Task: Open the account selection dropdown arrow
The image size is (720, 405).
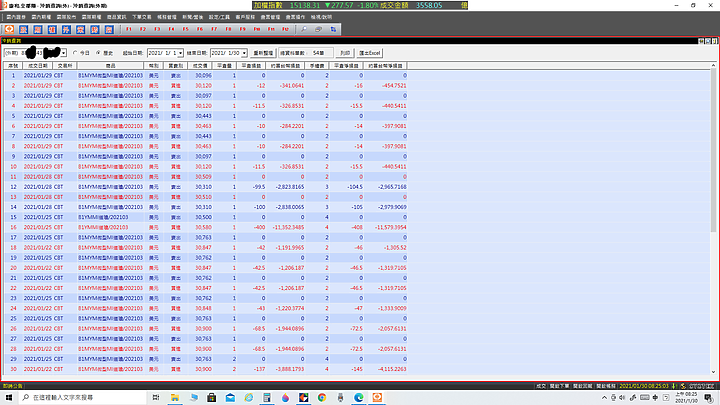Action: [63, 53]
